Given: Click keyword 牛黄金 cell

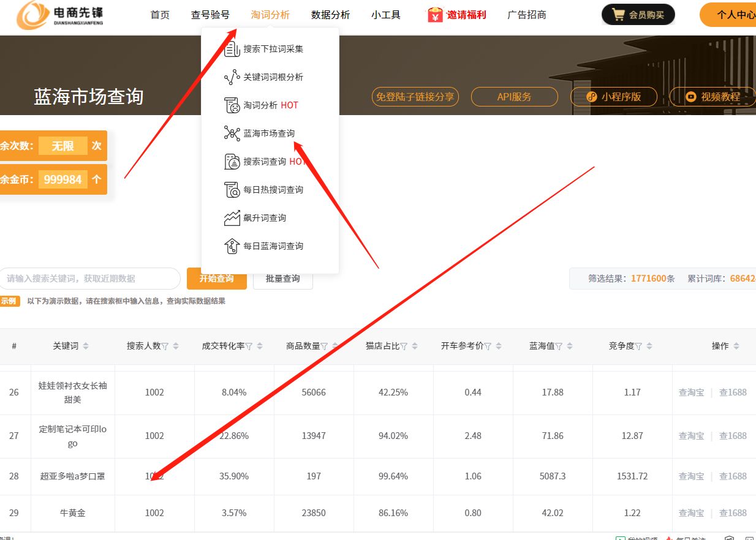Looking at the screenshot, I should click(73, 513).
